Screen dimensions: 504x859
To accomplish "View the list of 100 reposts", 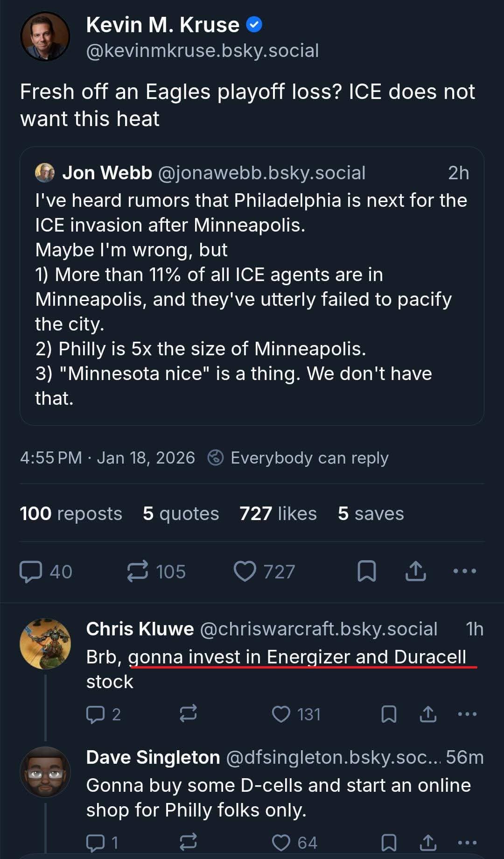I will 71,514.
